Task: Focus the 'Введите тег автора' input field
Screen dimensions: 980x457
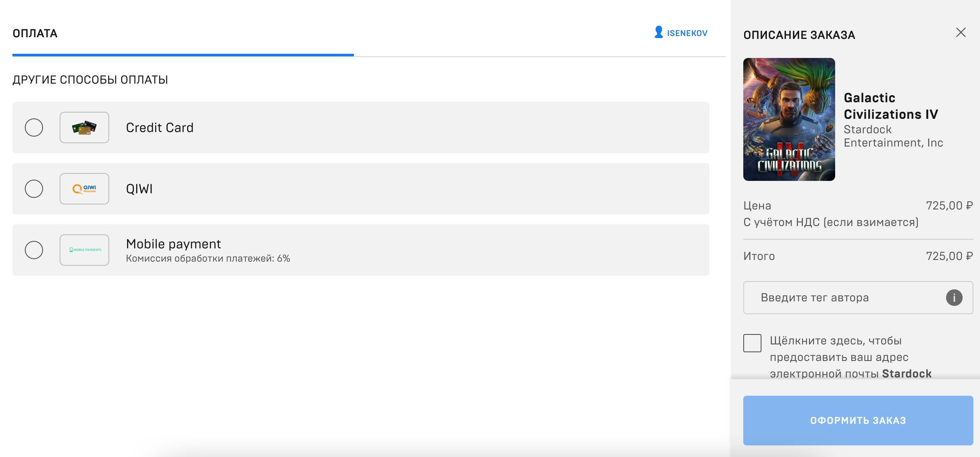Action: (x=858, y=298)
